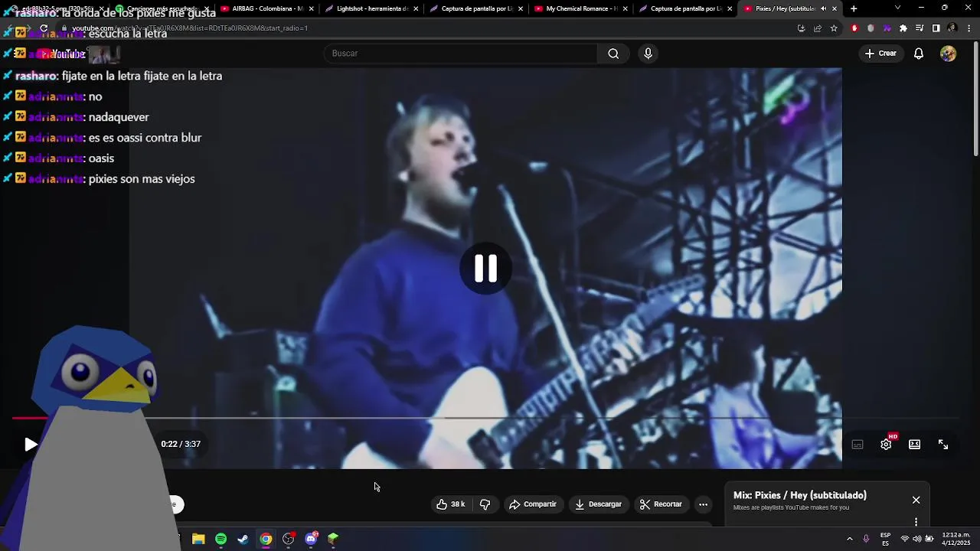The height and width of the screenshot is (551, 980).
Task: Enter fullscreen mode in the player
Action: [943, 445]
